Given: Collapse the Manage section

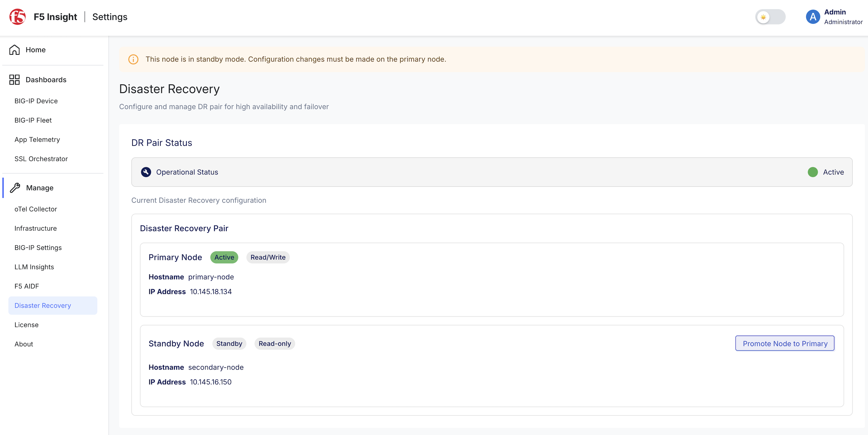Looking at the screenshot, I should pyautogui.click(x=40, y=188).
